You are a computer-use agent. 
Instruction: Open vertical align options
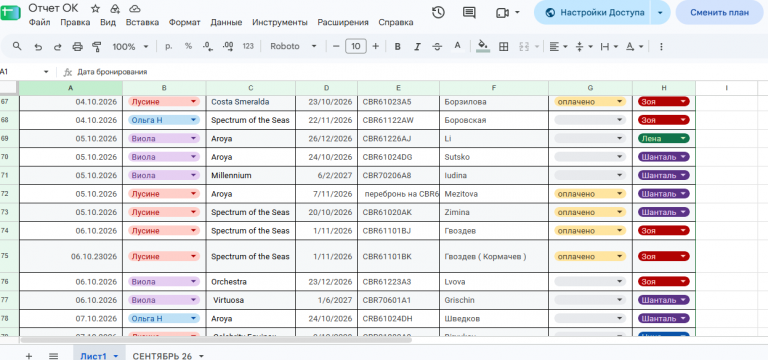[x=584, y=47]
